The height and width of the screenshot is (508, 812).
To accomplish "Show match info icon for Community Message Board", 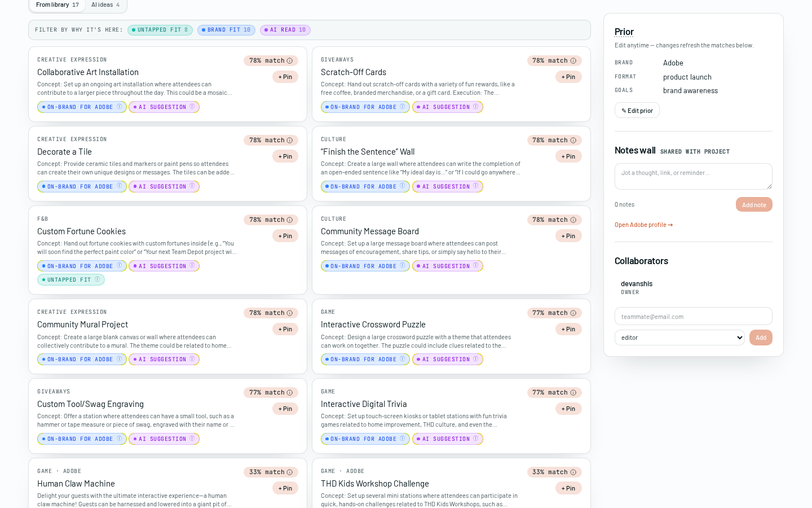I will tap(573, 220).
